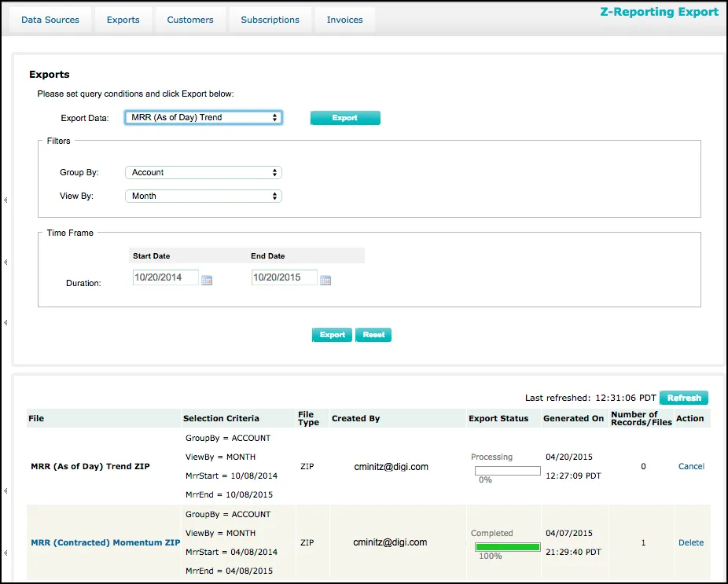Refresh the export list

click(x=684, y=398)
